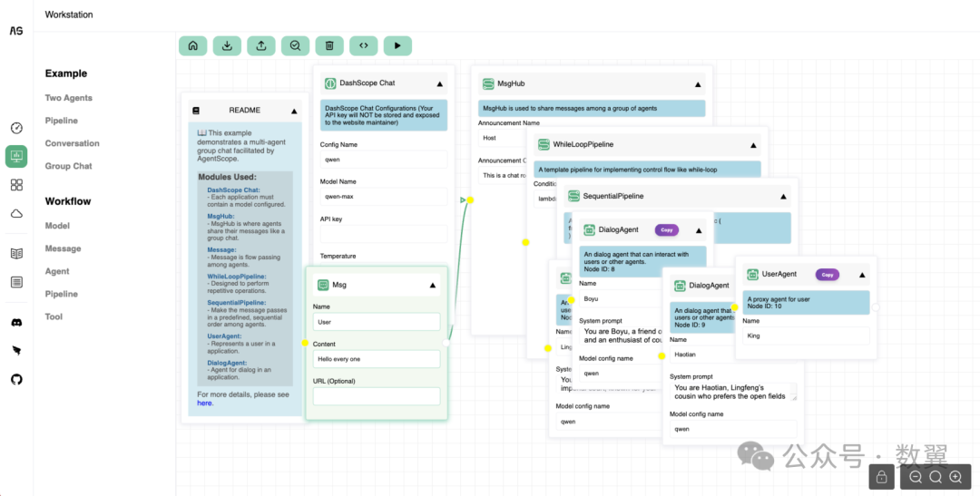The height and width of the screenshot is (496, 980).
Task: Open the Conversation example
Action: coord(72,143)
